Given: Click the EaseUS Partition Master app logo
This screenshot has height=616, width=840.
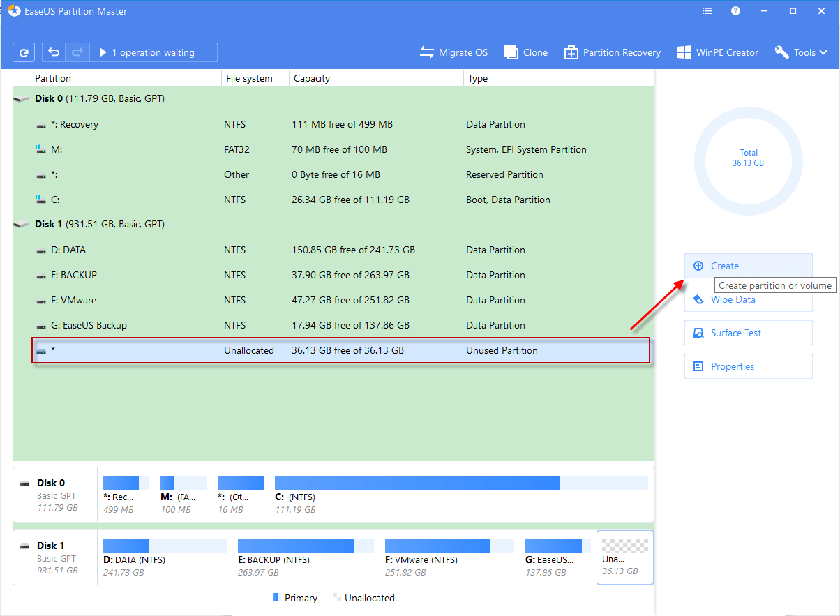Looking at the screenshot, I should [14, 11].
